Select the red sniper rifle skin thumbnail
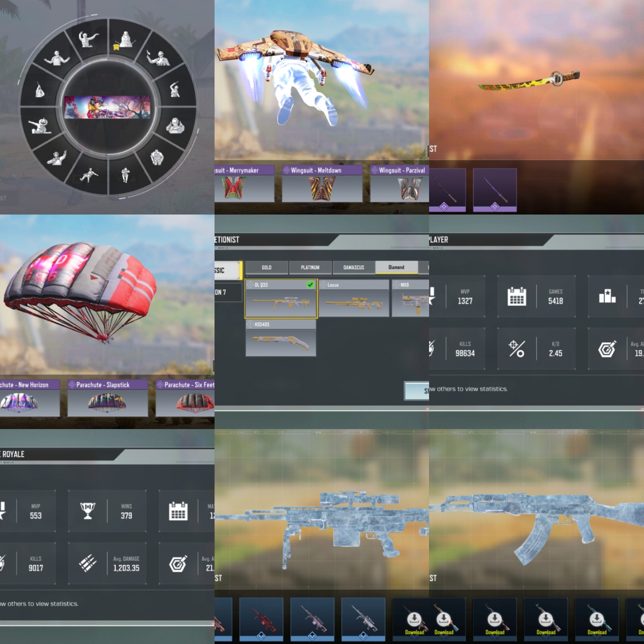 click(261, 618)
